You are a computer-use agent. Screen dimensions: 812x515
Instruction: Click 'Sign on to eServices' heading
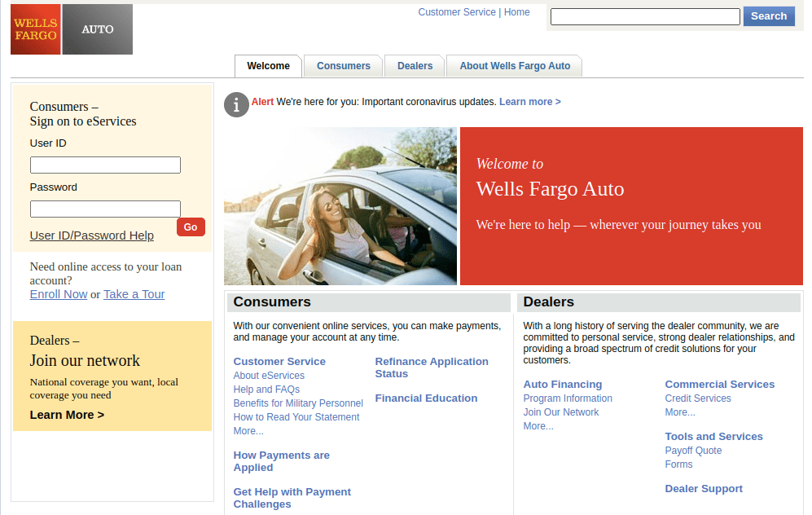tap(83, 121)
